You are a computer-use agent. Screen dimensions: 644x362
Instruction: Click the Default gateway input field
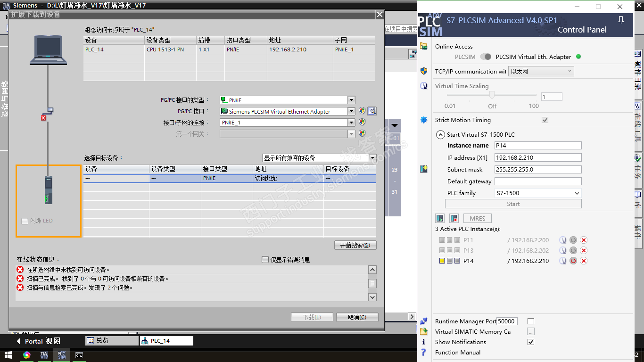(538, 181)
